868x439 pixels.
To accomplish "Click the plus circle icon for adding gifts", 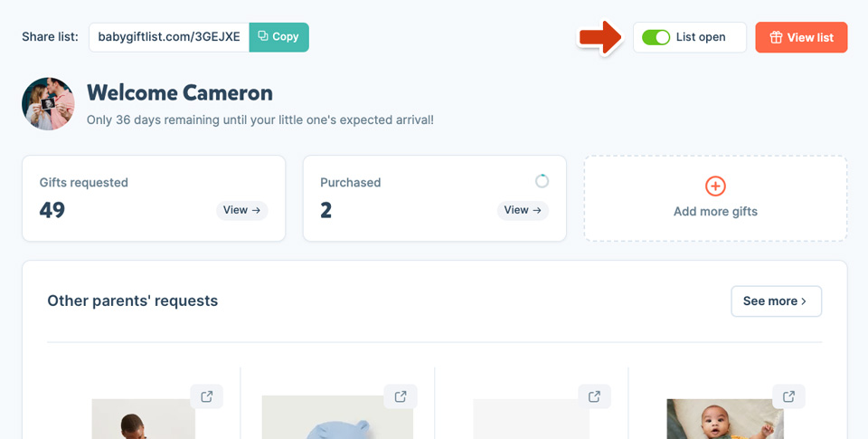I will 715,186.
